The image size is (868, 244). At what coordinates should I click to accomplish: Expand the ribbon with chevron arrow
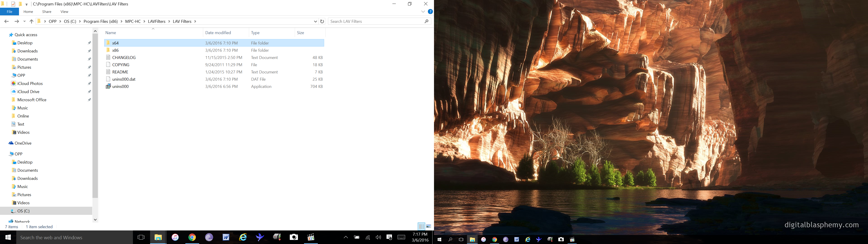(x=423, y=12)
